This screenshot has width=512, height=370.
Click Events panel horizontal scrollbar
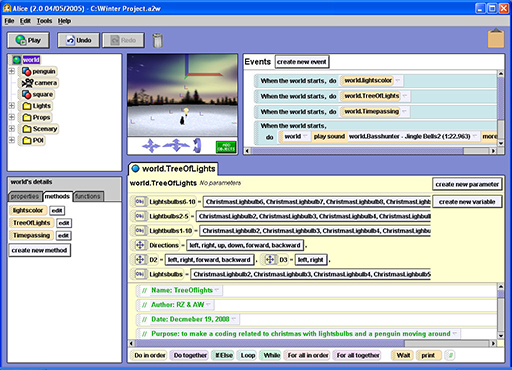(370, 151)
